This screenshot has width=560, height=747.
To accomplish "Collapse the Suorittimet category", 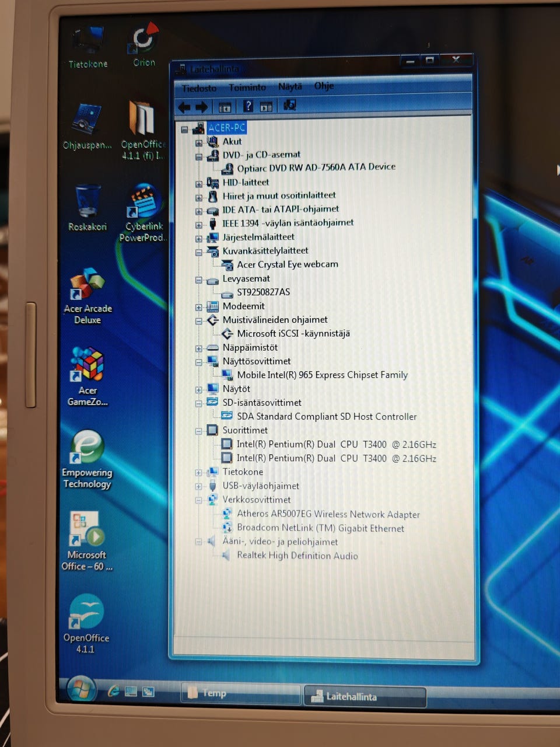I will coord(199,431).
